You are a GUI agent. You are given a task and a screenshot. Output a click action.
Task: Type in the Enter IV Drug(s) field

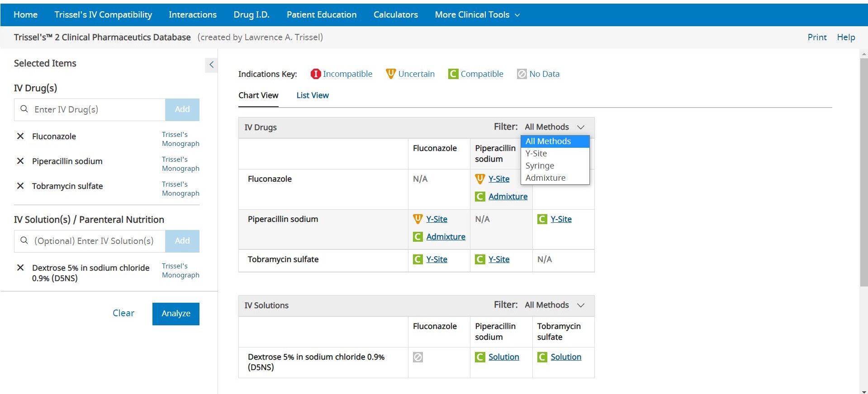click(97, 109)
